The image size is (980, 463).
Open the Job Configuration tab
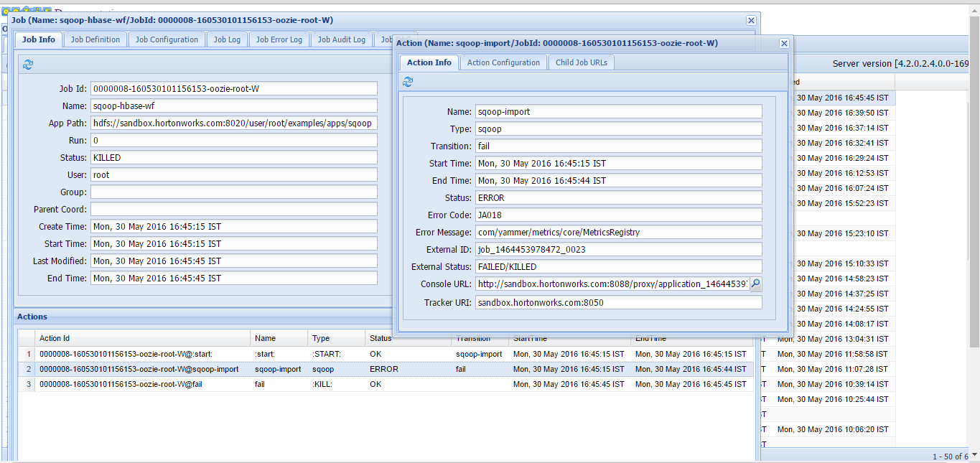167,40
